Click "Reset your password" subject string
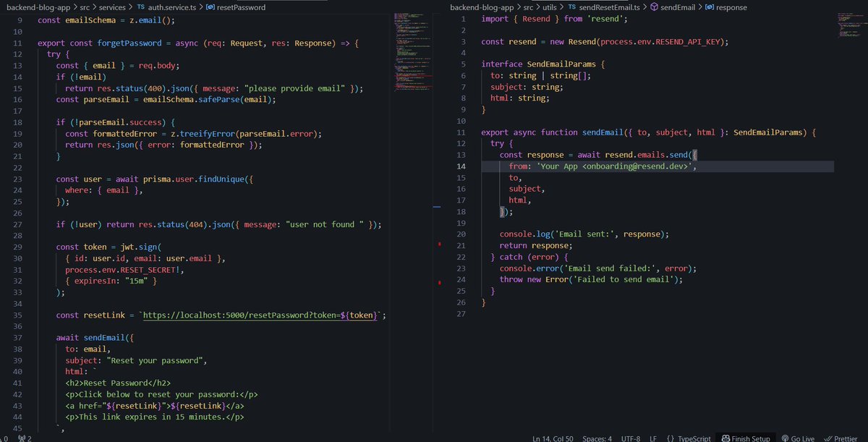This screenshot has width=868, height=442. click(156, 360)
